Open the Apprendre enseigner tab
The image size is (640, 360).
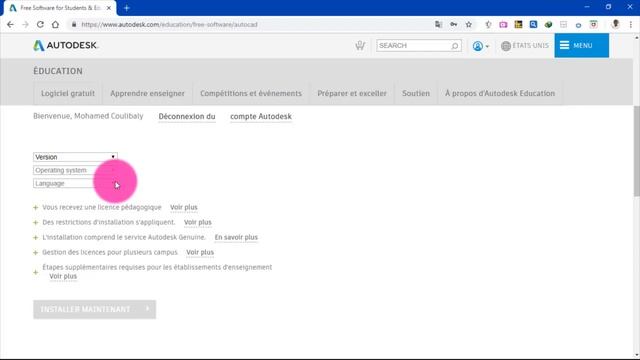coord(147,93)
